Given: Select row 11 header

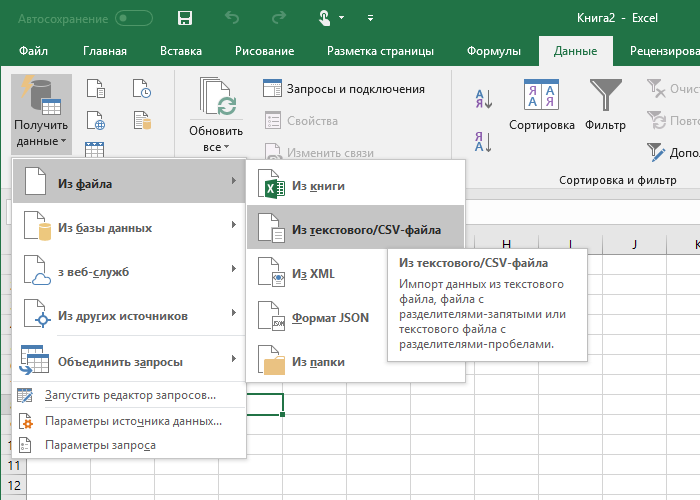Looking at the screenshot, I should [x=13, y=465].
